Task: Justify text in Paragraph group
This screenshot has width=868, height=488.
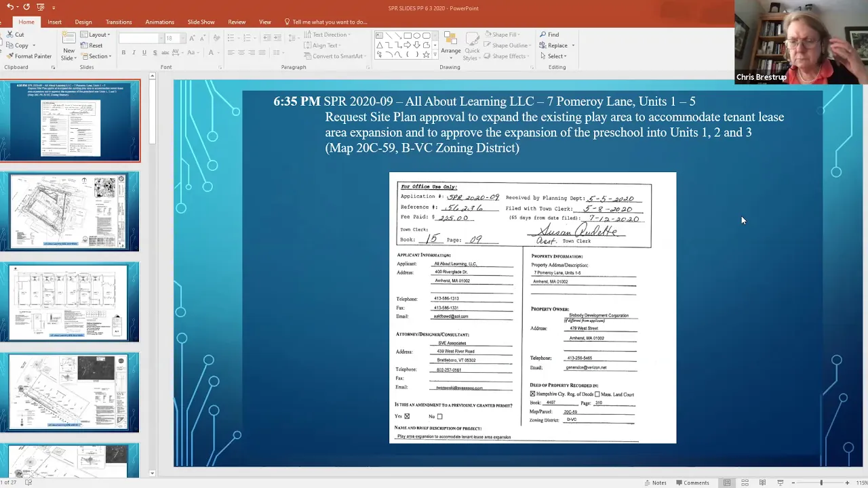Action: click(x=262, y=53)
